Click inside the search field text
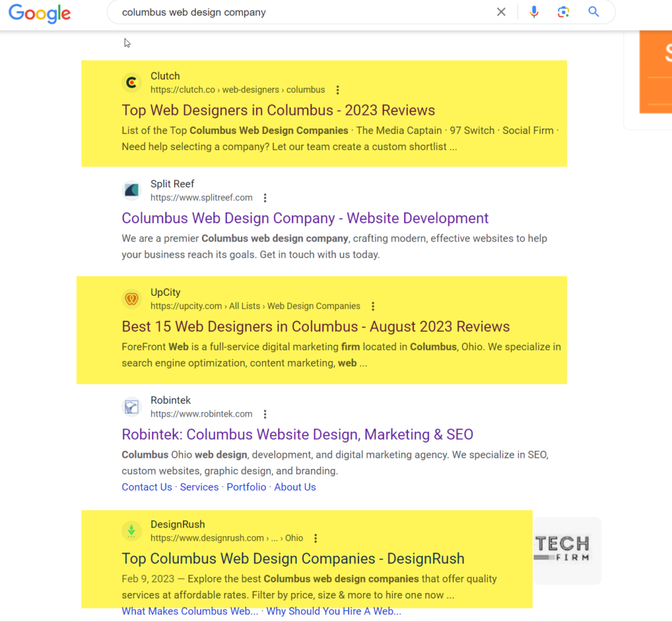This screenshot has width=672, height=622. tap(194, 12)
